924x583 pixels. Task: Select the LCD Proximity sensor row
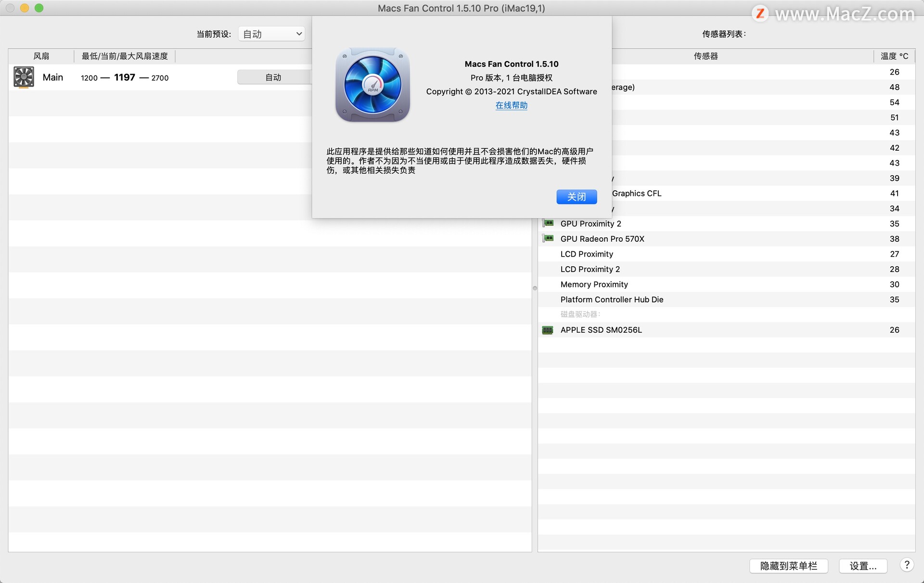[586, 254]
